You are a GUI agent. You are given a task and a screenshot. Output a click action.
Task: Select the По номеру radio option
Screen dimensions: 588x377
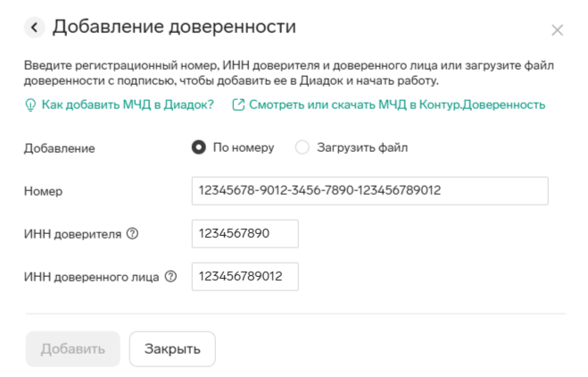[199, 147]
